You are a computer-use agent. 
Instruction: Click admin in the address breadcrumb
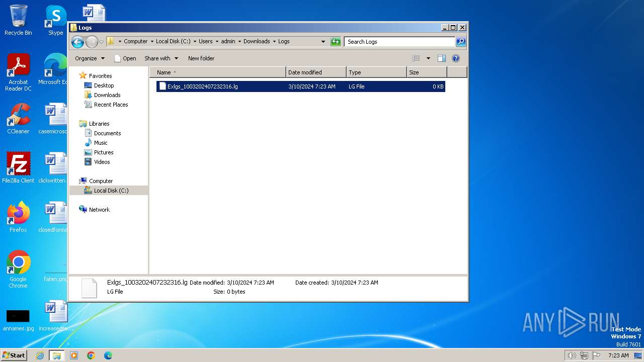click(228, 42)
